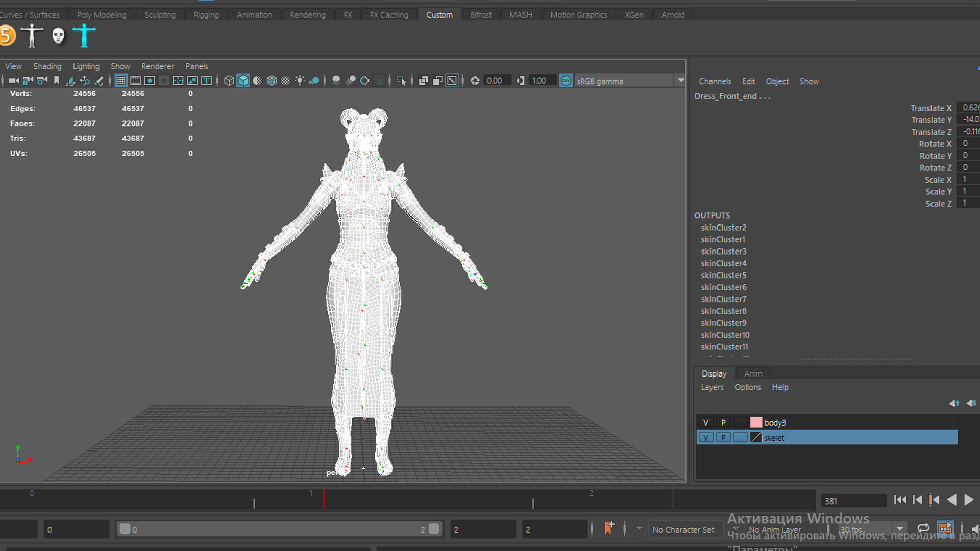Click the Grease Pencil icon
Screen dimensions: 980x551
tap(99, 81)
